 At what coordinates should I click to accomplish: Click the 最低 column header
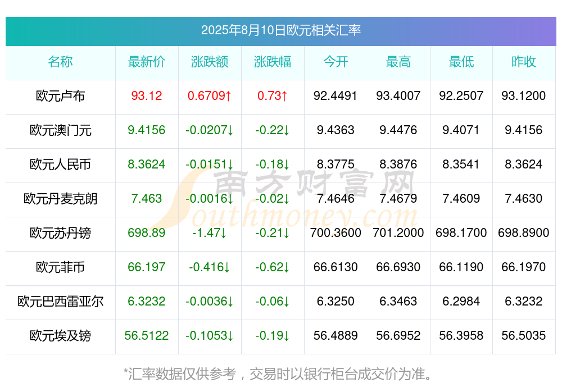[x=461, y=62]
